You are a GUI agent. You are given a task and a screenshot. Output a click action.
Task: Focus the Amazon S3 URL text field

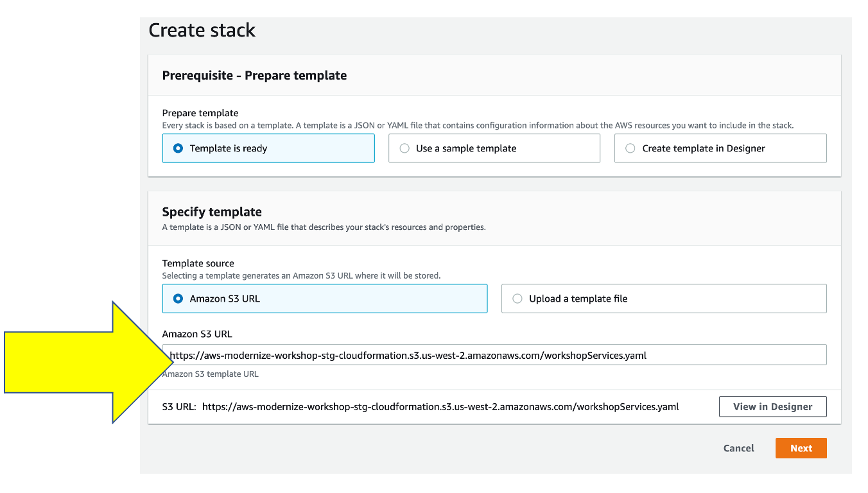(494, 355)
